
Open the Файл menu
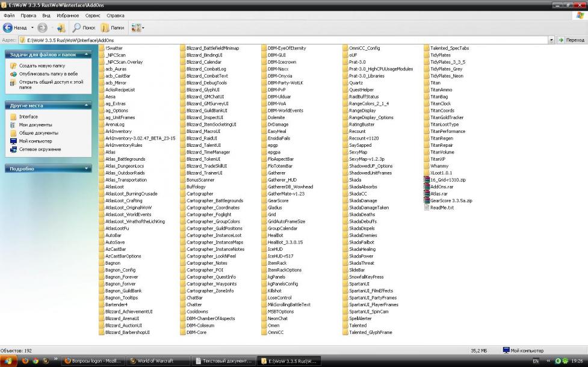click(x=9, y=15)
